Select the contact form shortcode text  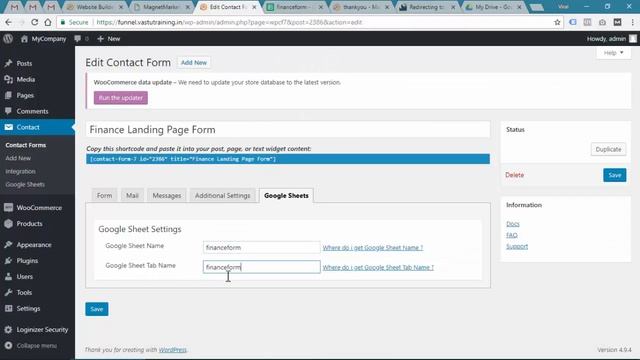click(x=288, y=159)
